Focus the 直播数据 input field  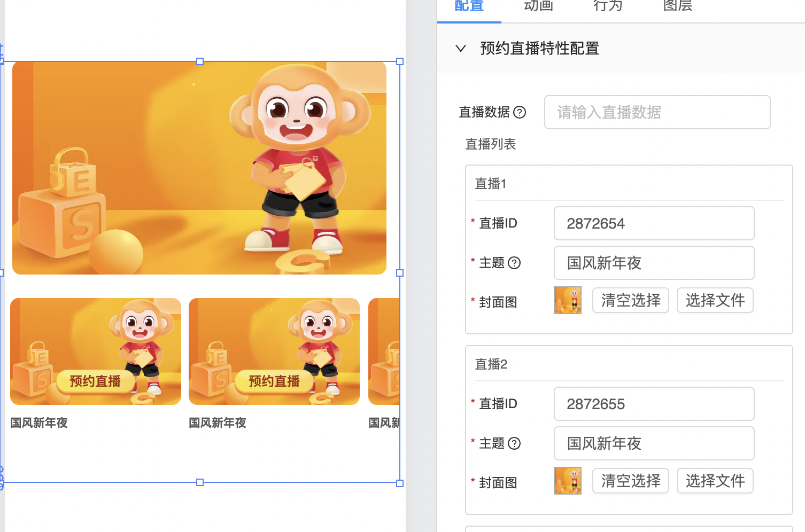tap(657, 112)
